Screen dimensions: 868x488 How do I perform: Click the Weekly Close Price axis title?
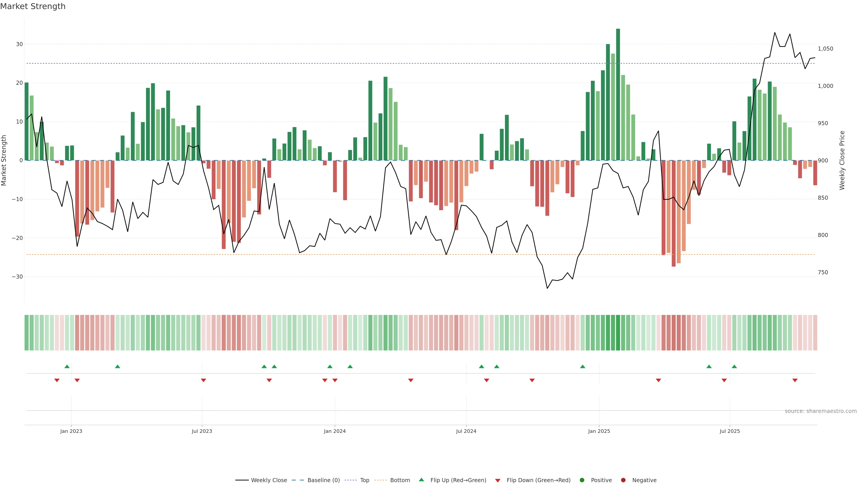coord(842,160)
